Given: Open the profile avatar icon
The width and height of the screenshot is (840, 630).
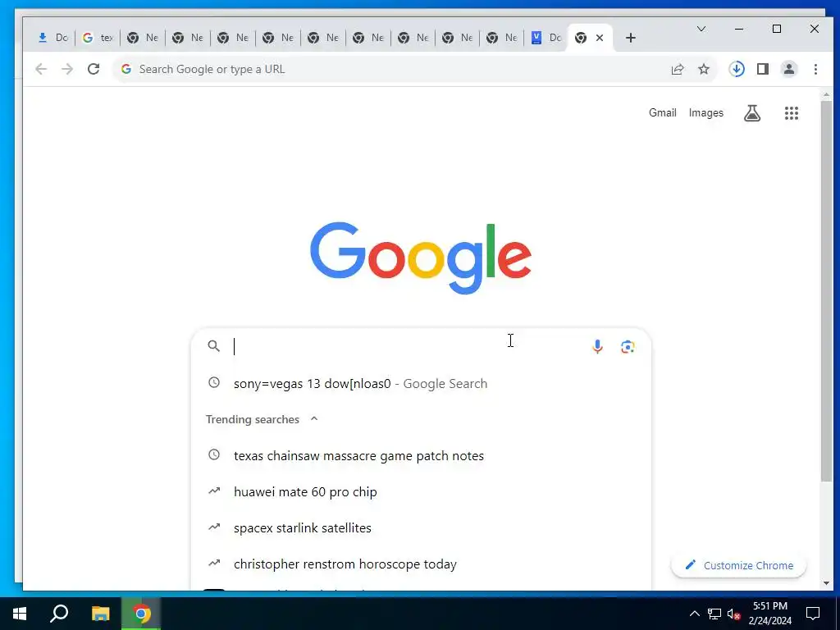Looking at the screenshot, I should (x=789, y=69).
